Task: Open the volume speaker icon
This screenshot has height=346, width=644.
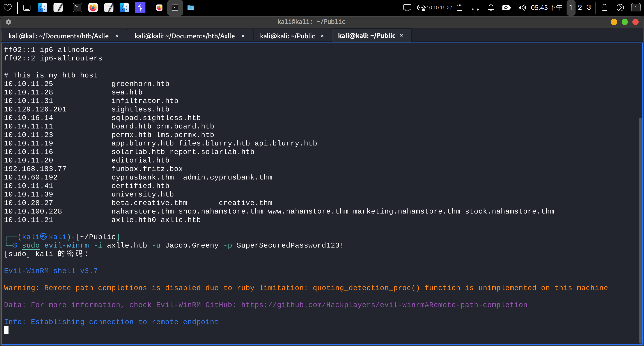Action: click(522, 8)
